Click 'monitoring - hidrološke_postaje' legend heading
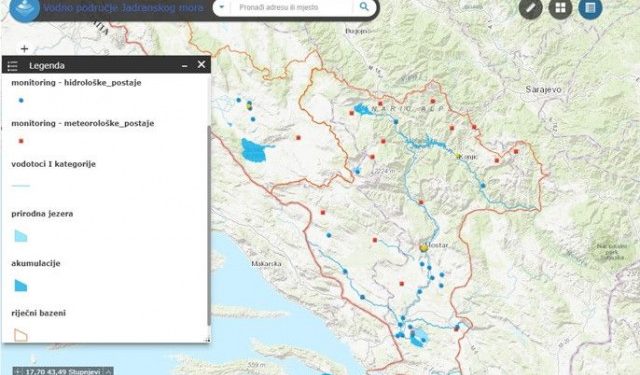This screenshot has width=640, height=375. [76, 83]
